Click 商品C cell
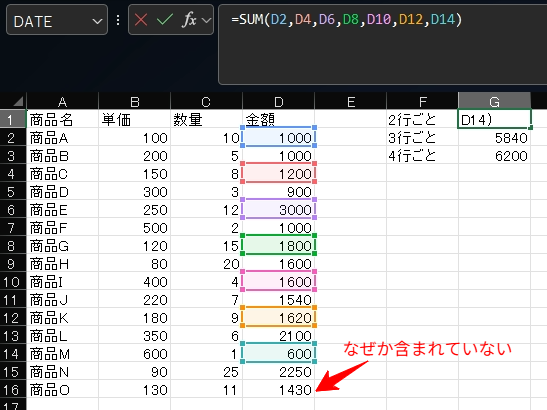Screen dimensions: 547x410 point(62,173)
